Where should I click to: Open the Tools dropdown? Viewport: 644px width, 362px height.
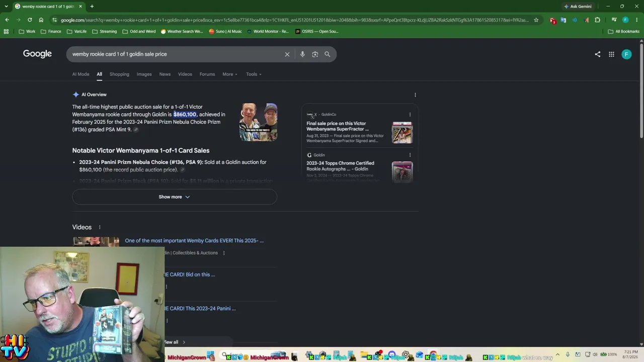pyautogui.click(x=254, y=74)
